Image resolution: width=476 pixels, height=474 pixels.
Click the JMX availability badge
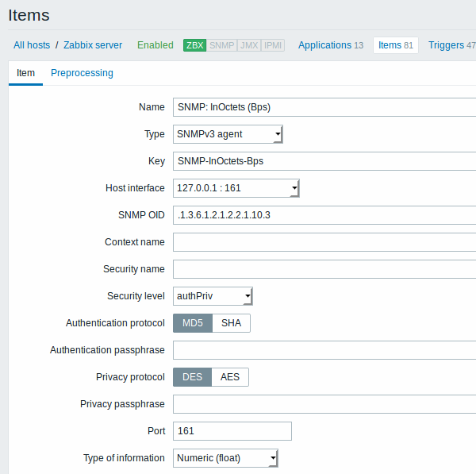tap(248, 45)
